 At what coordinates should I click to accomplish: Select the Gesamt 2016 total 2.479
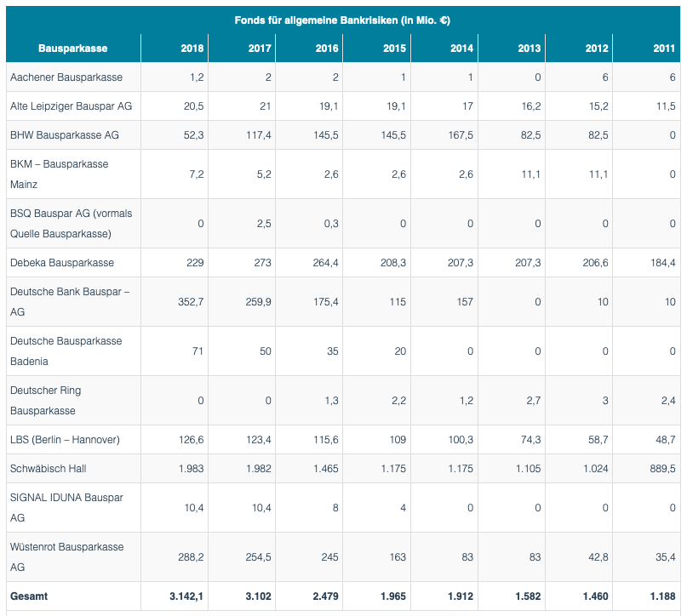325,596
